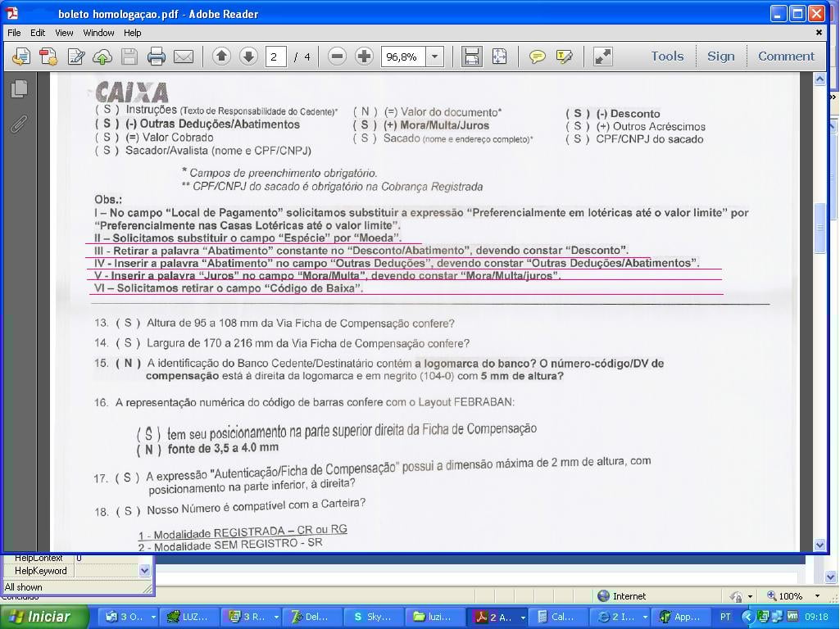This screenshot has height=629, width=840.
Task: Click the cloud upload toolbar icon
Action: point(102,57)
